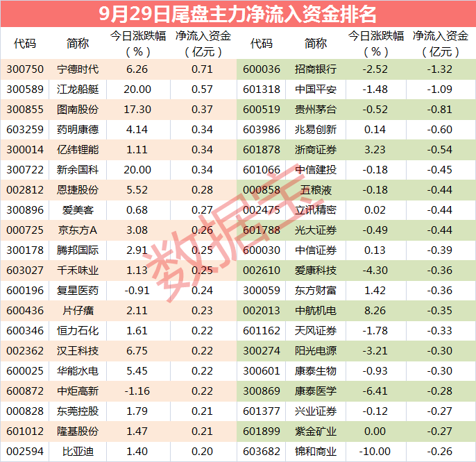Image resolution: width=476 pixels, height=462 pixels.
Task: Click 中航机电 change value 8.26
Action: click(375, 311)
